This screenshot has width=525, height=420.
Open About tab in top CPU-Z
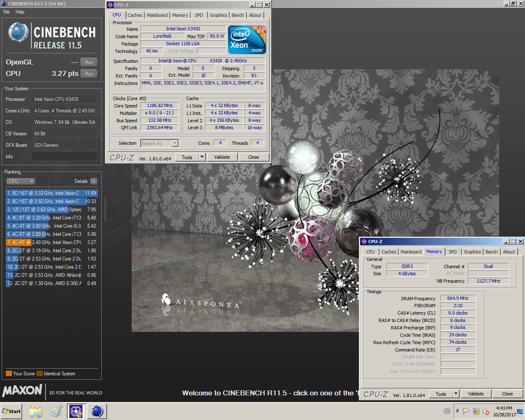(255, 15)
